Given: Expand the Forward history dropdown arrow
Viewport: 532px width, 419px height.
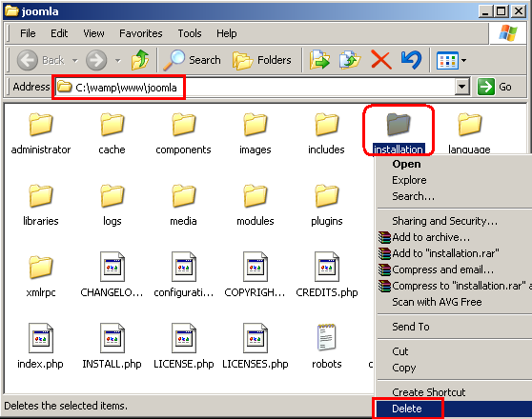Looking at the screenshot, I should [117, 61].
